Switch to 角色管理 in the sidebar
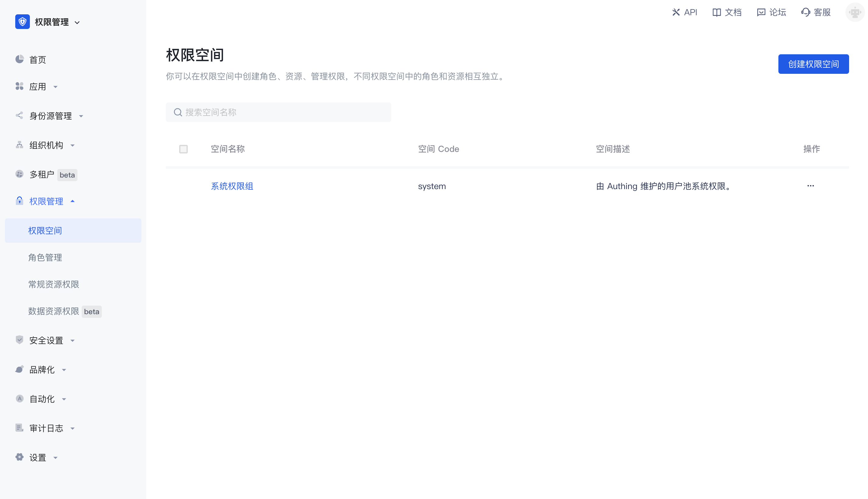868x499 pixels. [45, 257]
